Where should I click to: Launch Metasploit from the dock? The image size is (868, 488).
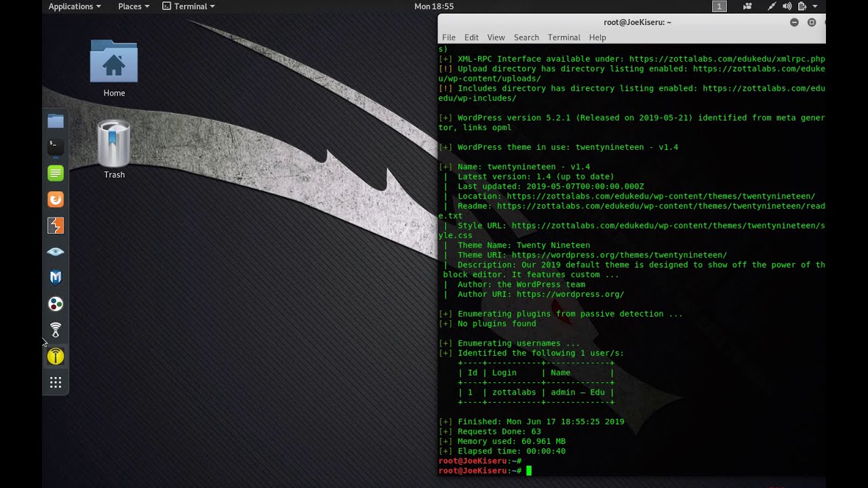click(56, 277)
